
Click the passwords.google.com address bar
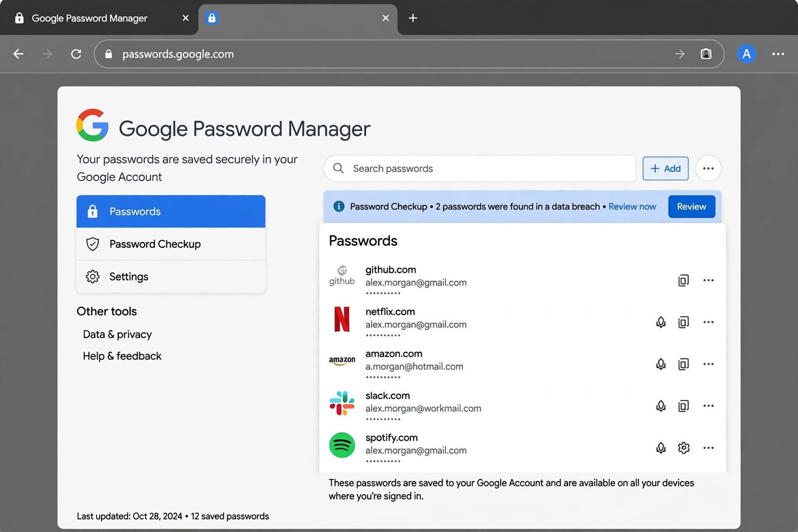pos(409,54)
